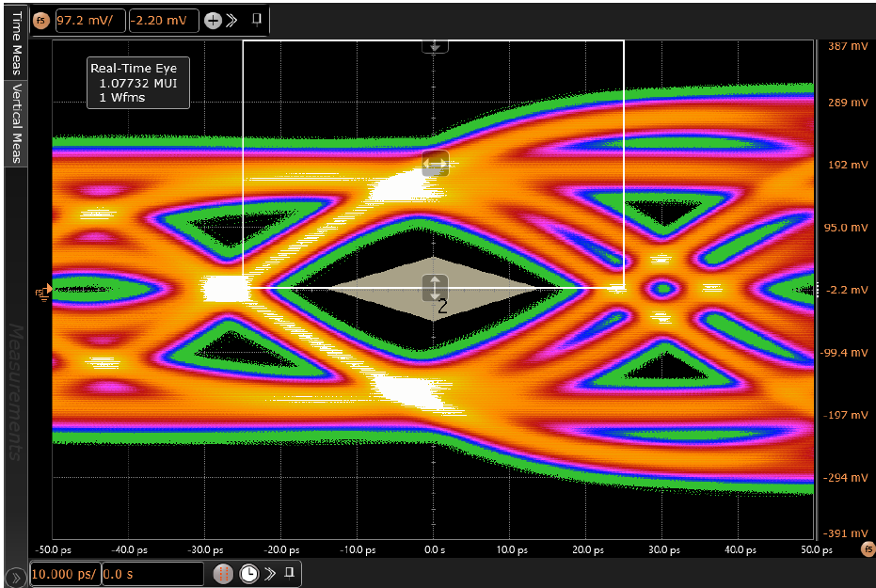Pin the bottom horizontal scale toolbar

290,572
